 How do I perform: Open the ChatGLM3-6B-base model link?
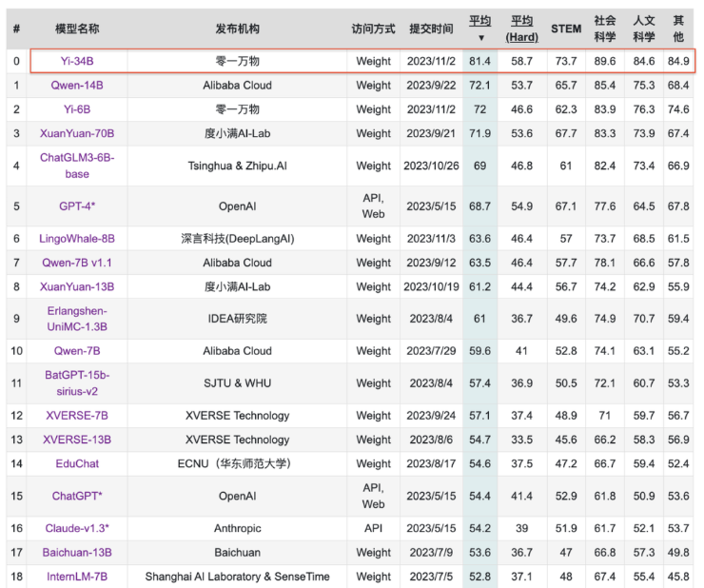click(77, 166)
